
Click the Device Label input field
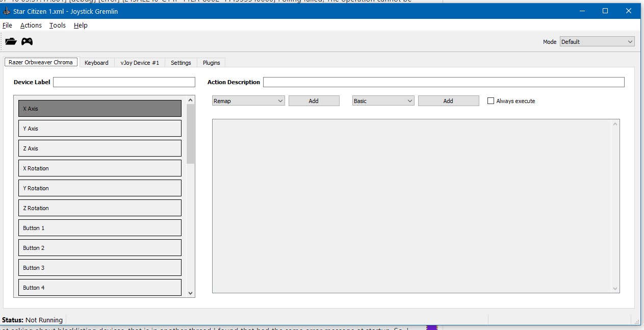[x=124, y=82]
